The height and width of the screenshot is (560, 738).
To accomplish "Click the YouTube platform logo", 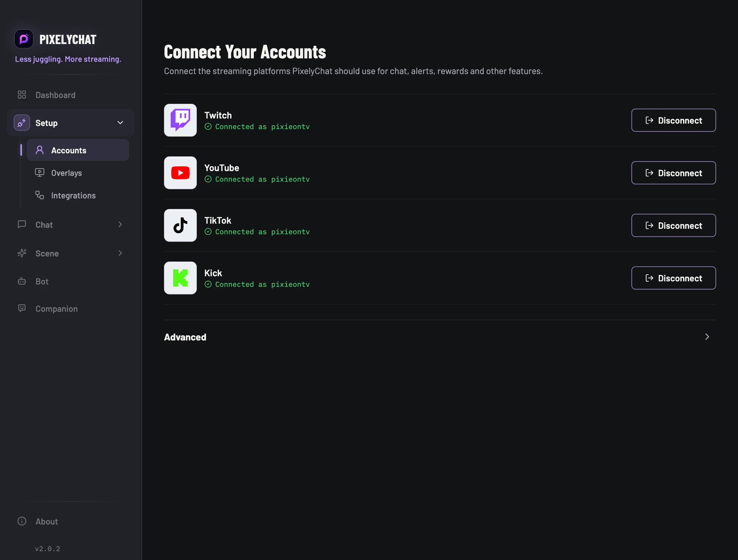I will pos(180,173).
